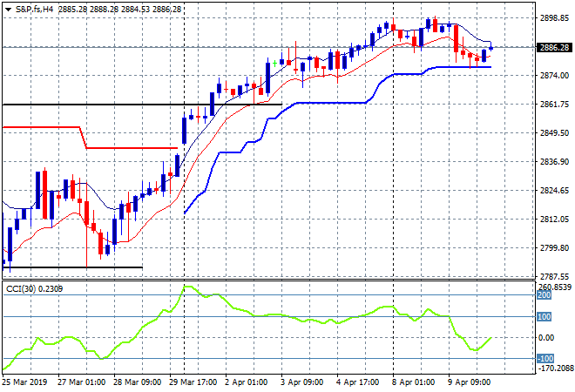
Task: Select CCI minimum value -170.2088
Action: click(x=555, y=368)
